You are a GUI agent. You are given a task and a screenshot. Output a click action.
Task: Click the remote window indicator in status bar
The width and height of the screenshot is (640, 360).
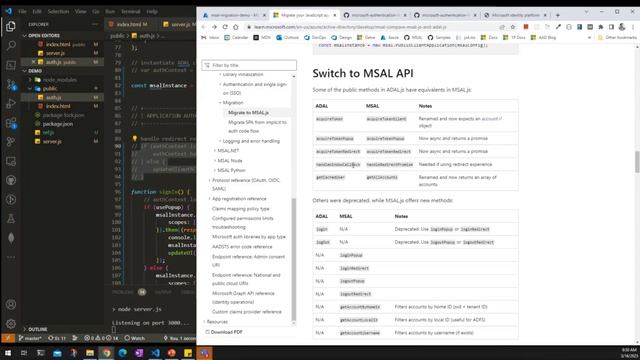tap(8, 338)
